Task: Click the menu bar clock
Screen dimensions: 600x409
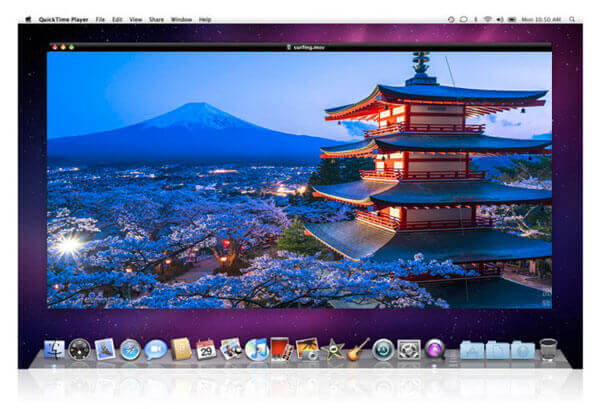Action: point(541,20)
